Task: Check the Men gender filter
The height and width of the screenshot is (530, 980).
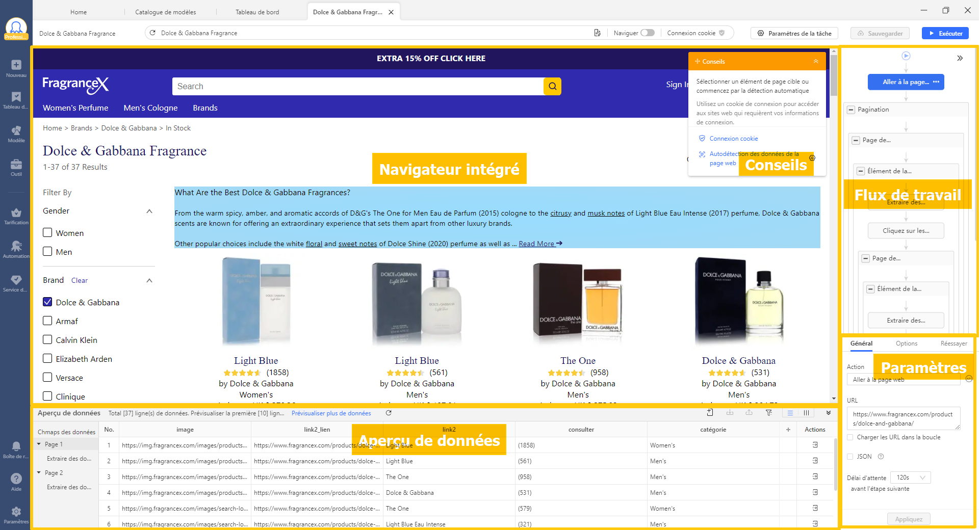Action: click(47, 251)
